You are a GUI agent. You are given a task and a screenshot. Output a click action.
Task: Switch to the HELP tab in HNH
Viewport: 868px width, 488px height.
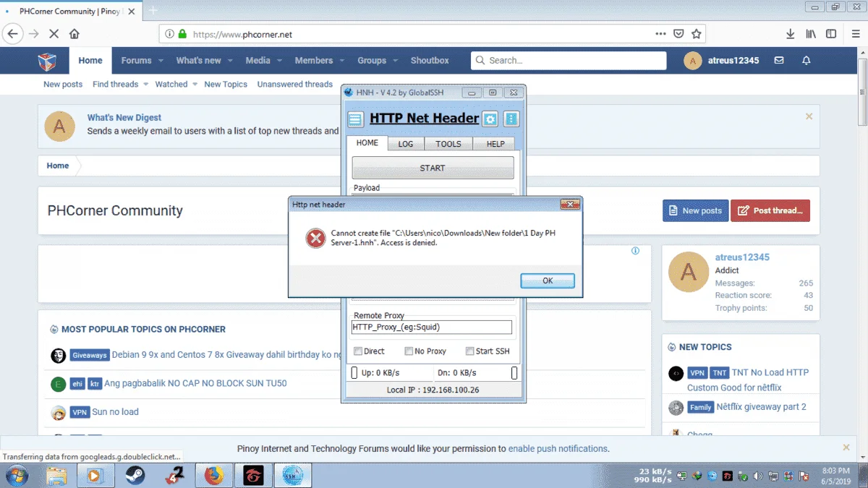pyautogui.click(x=495, y=144)
